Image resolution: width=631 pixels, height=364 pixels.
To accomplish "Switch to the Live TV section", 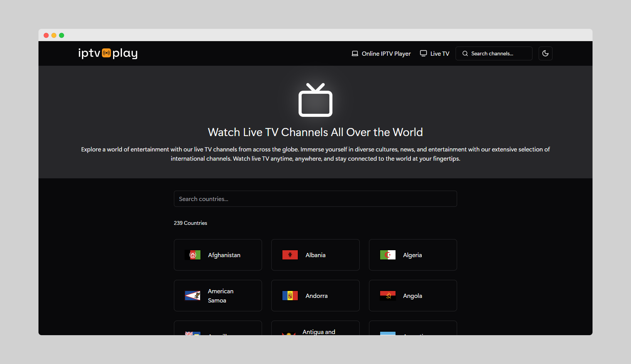I will (x=439, y=53).
